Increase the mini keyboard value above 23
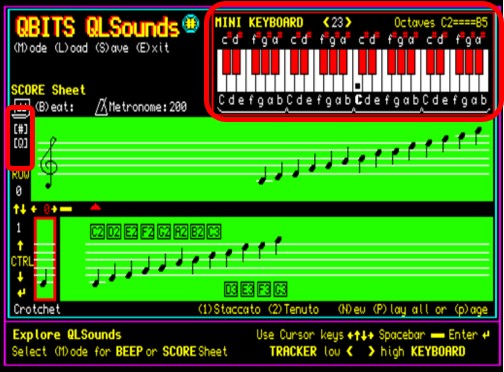Image resolution: width=504 pixels, height=372 pixels. [x=348, y=23]
